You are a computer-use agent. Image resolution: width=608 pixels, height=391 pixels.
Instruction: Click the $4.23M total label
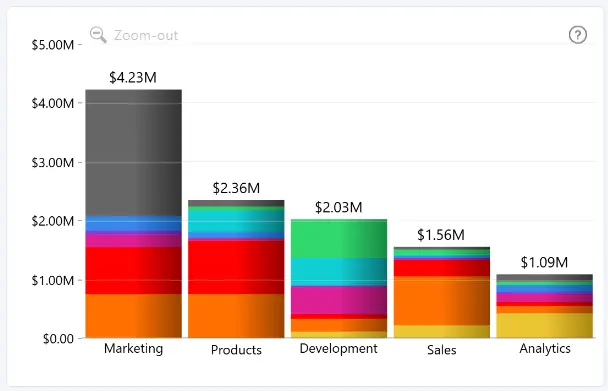pos(133,78)
